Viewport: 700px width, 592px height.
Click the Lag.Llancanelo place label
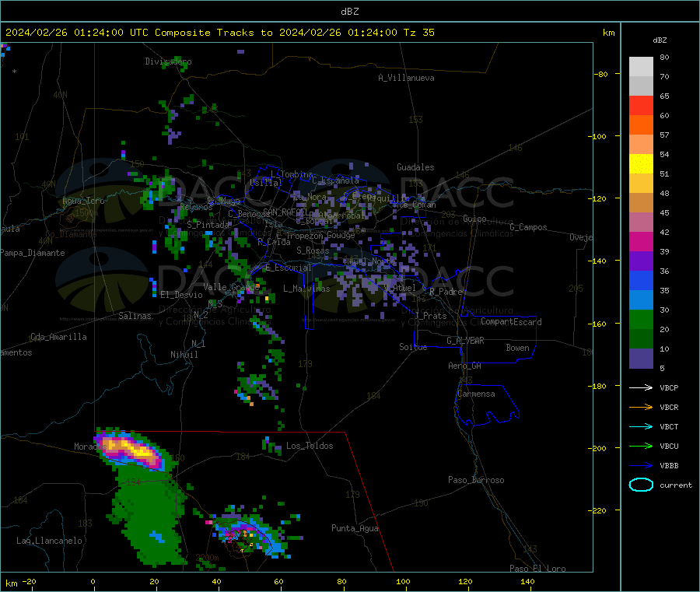point(50,541)
